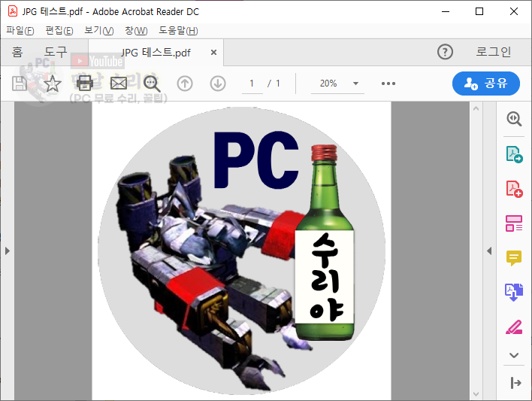
Task: Select the JPG 테스트.pdf document tab
Action: (x=156, y=53)
